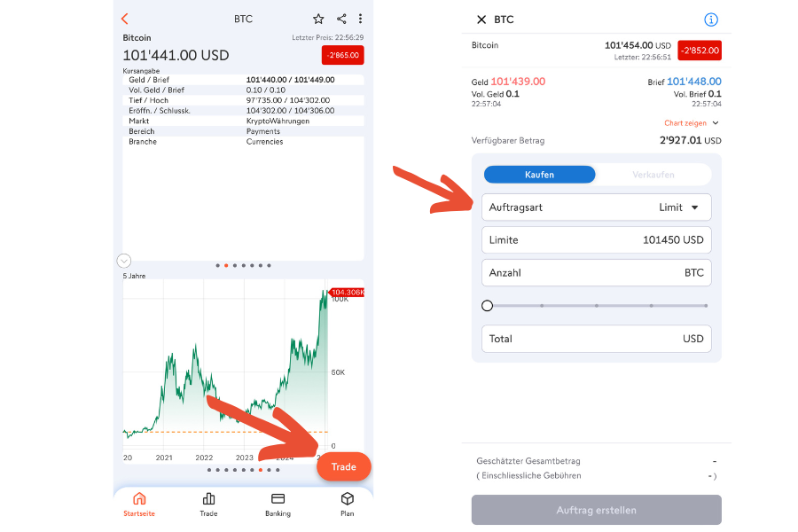
Task: Open the Plan cube icon
Action: pyautogui.click(x=347, y=504)
